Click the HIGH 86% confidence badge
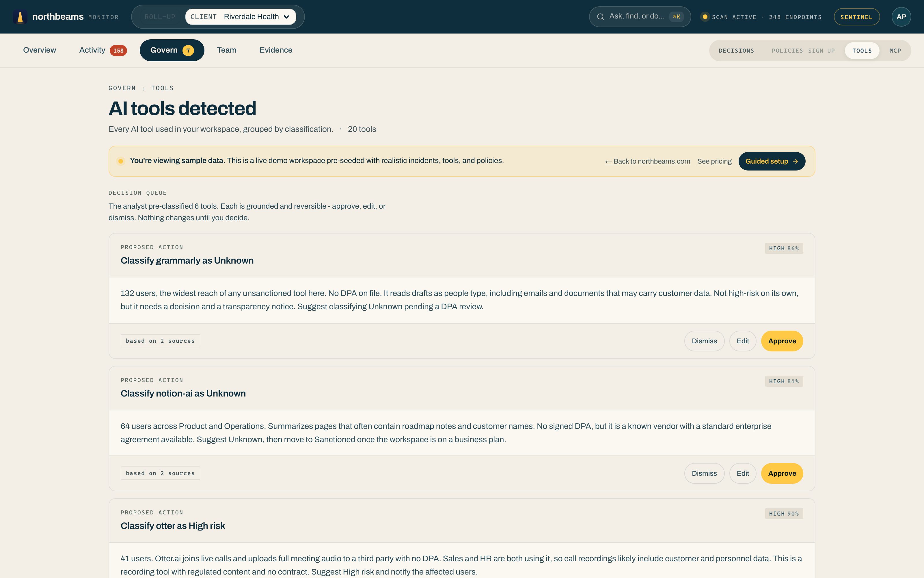Viewport: 924px width, 578px height. 784,249
